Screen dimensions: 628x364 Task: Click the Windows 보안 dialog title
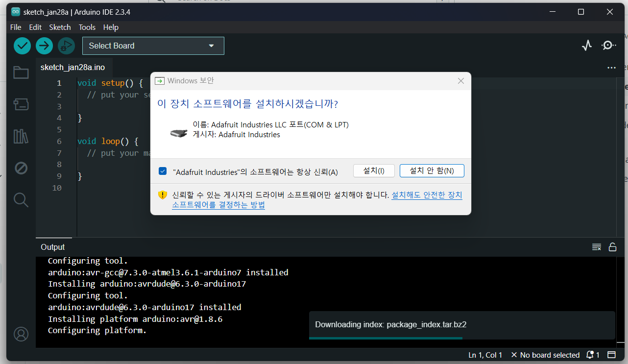(x=191, y=81)
